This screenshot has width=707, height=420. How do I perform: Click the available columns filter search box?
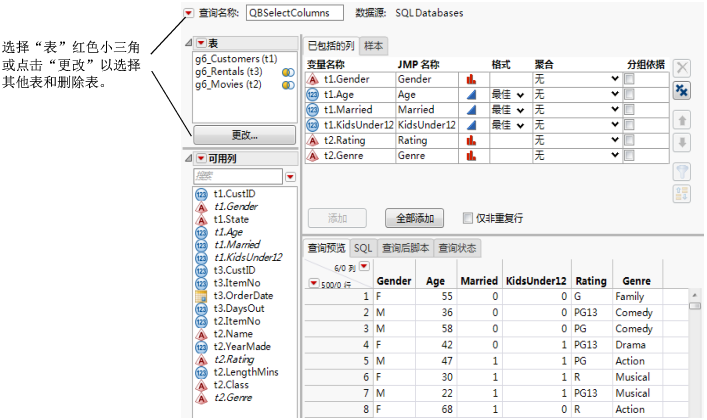238,176
